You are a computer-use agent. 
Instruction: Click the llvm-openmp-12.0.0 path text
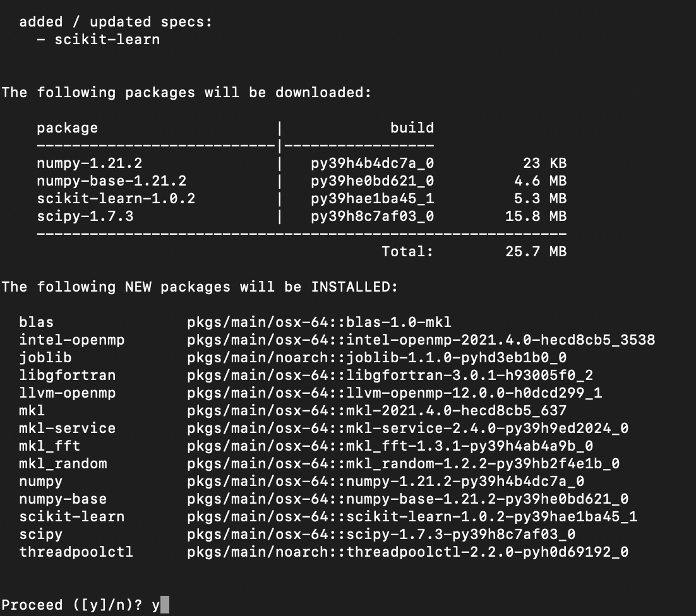click(x=394, y=393)
